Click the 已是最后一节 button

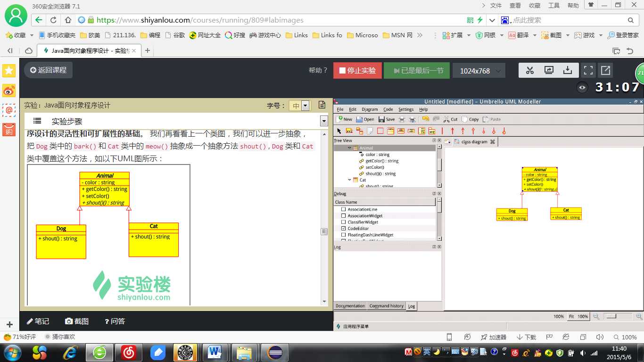tap(417, 71)
